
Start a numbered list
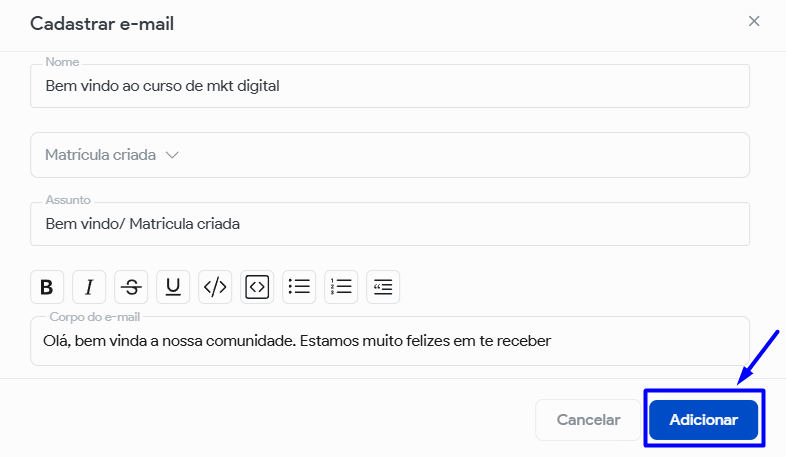(341, 287)
